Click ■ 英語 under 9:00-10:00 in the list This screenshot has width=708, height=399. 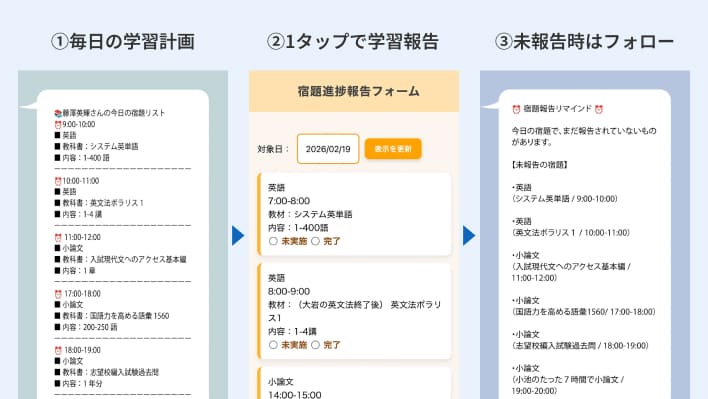coord(65,135)
